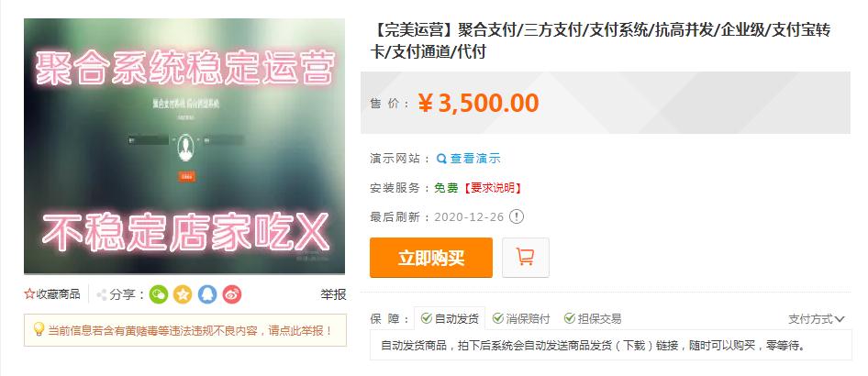Click the 收藏商品 favorite text
Viewport: 868px width, 376px height.
pyautogui.click(x=58, y=294)
